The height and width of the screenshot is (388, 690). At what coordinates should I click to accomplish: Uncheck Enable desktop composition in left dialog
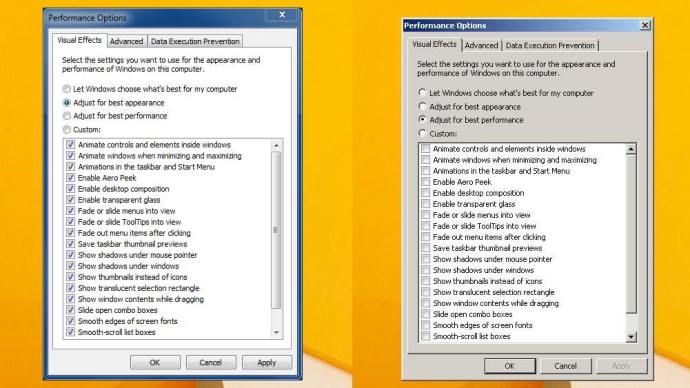click(x=70, y=188)
